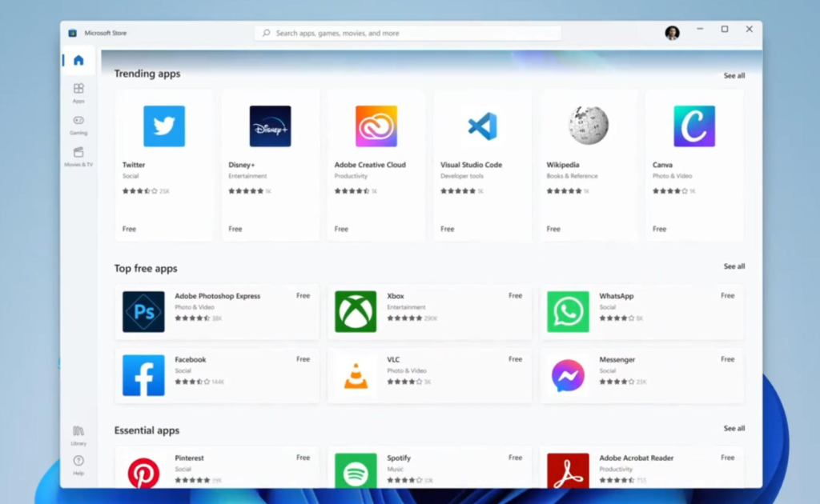Open the Gaming section
The image size is (820, 504).
click(x=78, y=126)
